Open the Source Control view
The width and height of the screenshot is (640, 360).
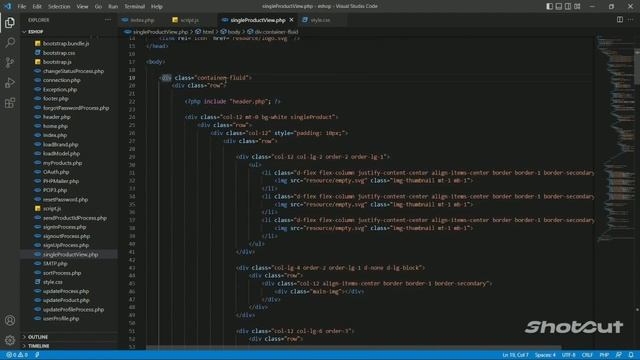coord(10,62)
